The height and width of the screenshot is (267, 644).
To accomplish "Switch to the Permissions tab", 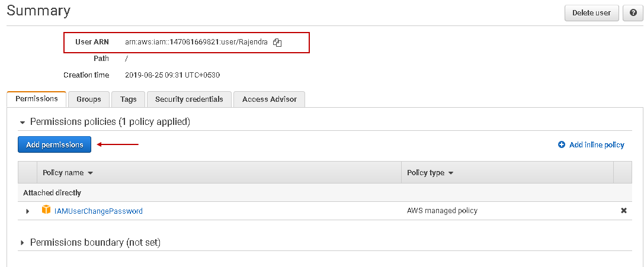I will [x=37, y=99].
